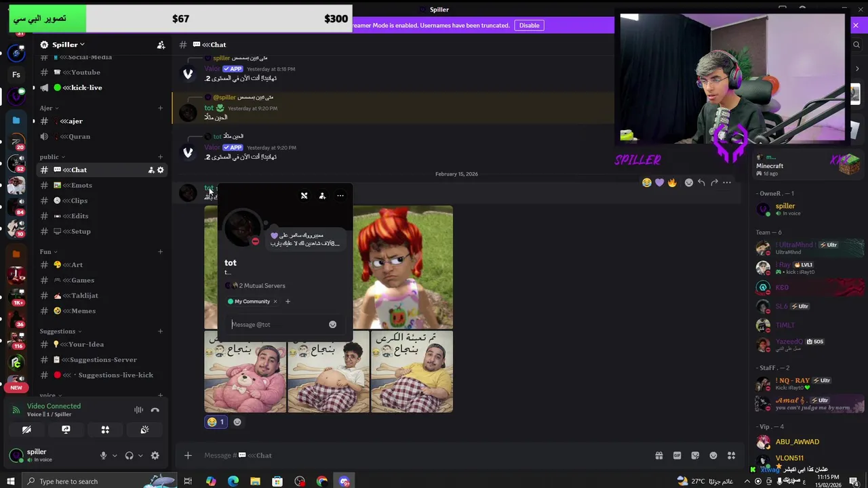Image resolution: width=868 pixels, height=488 pixels.
Task: Open voice Activities launcher icon
Action: click(105, 430)
